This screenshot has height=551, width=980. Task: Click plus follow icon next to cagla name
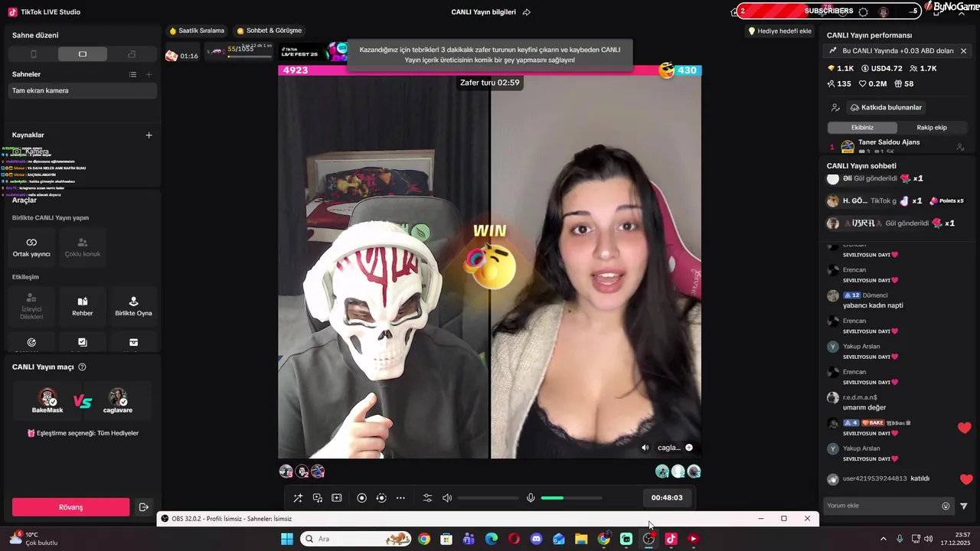click(689, 448)
